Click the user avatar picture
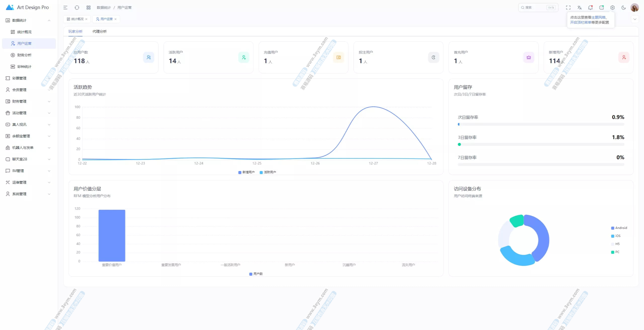The width and height of the screenshot is (644, 330). point(634,8)
